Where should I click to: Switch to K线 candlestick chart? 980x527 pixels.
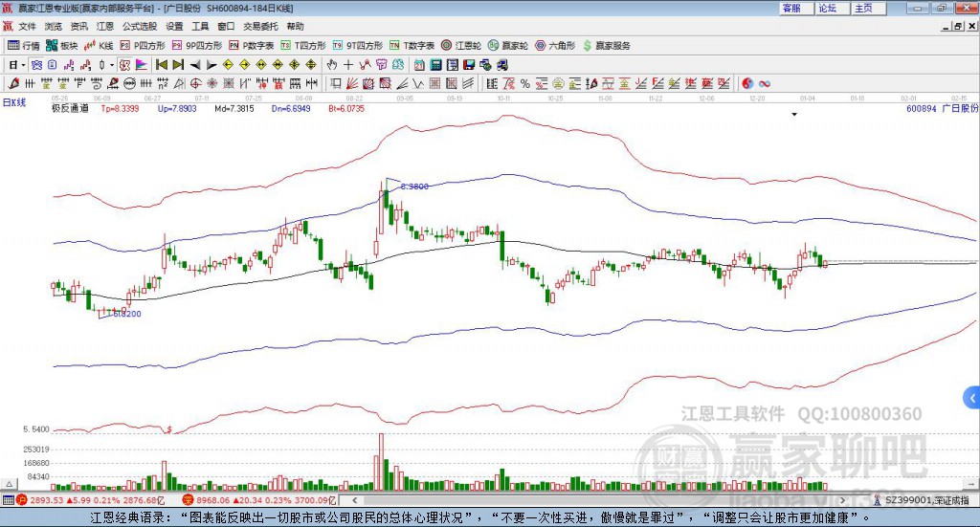coord(99,46)
